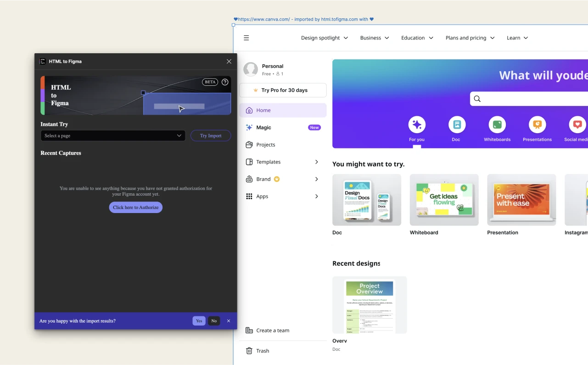Select the Whiteboards category circle icon
The height and width of the screenshot is (365, 588).
click(497, 125)
